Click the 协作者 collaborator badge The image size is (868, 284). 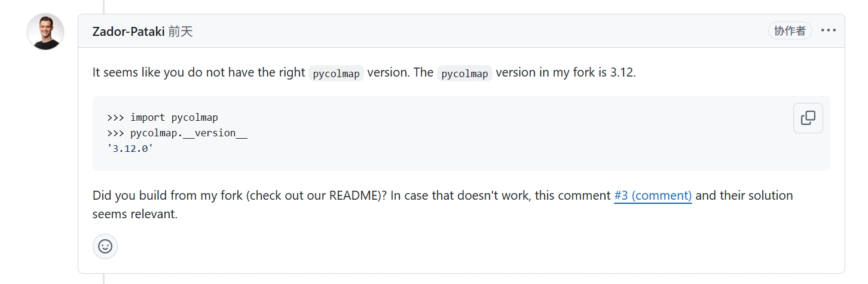(790, 31)
